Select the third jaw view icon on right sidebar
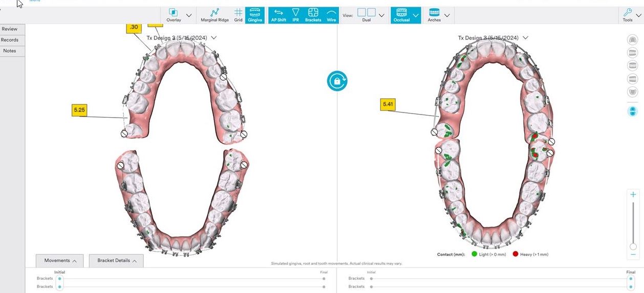 pos(633,65)
